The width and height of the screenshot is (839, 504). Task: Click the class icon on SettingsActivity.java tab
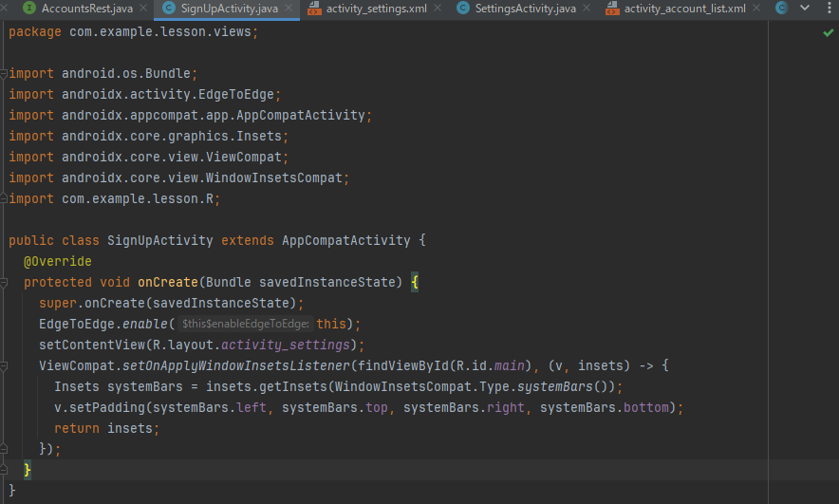[x=463, y=8]
